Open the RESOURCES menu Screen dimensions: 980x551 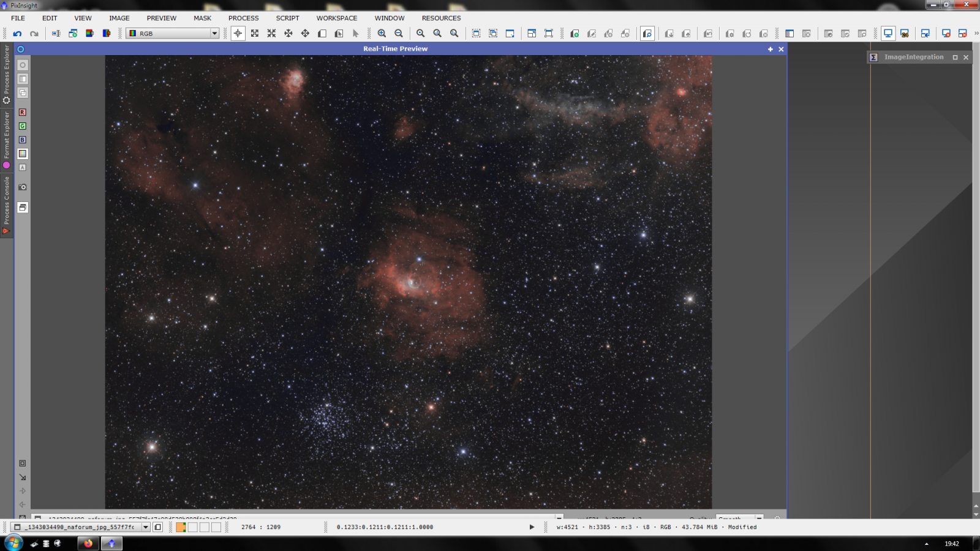[441, 18]
